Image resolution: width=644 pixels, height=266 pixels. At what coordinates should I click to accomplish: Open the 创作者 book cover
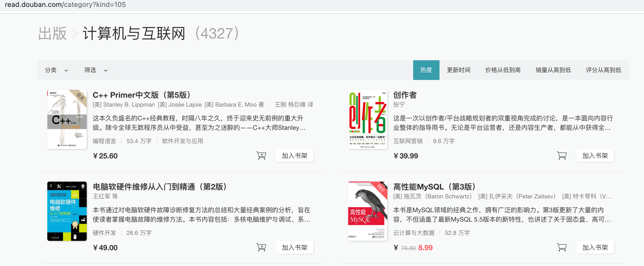pyautogui.click(x=368, y=119)
